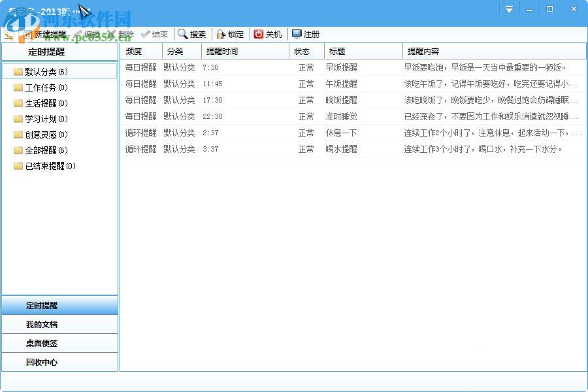Click the content starting 已经深夜了
Viewport: 588px width, 392px height.
pos(491,117)
